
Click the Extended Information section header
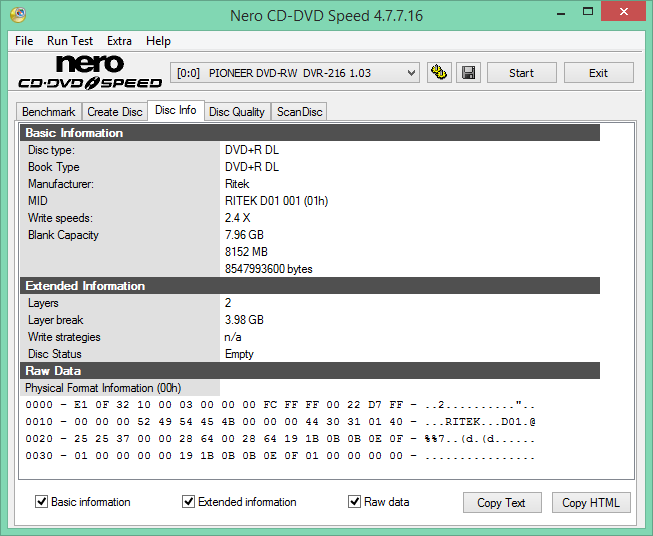(x=310, y=286)
